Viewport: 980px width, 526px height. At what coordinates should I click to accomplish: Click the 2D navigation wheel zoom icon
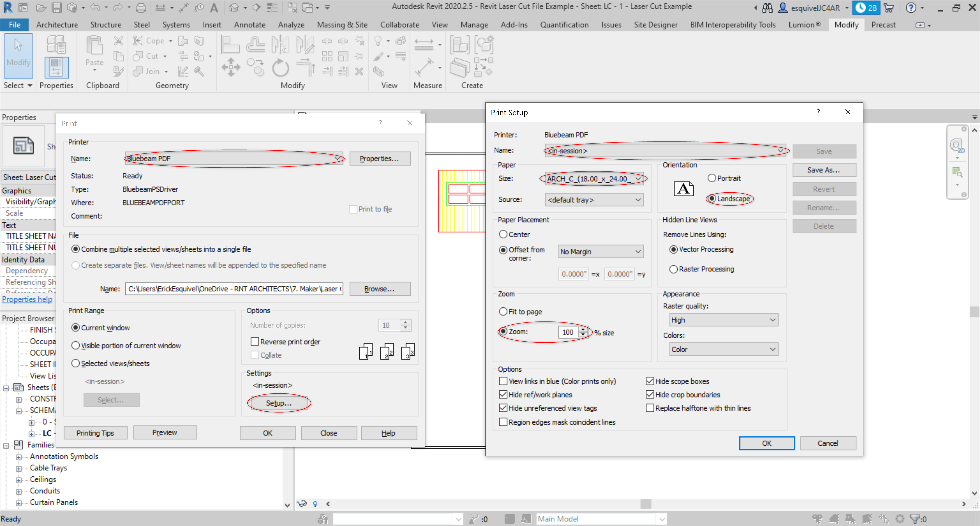957,145
